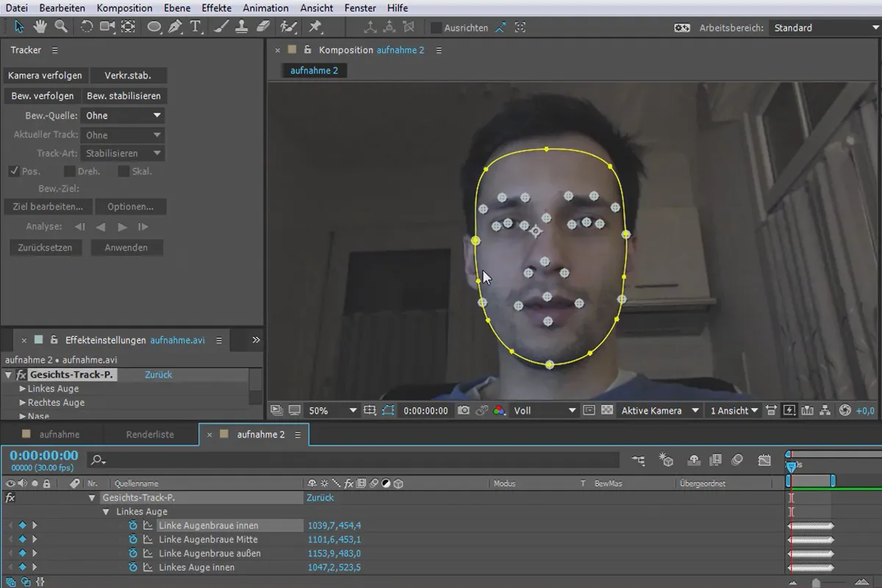Toggle stopwatch for Linke Augenbraue innen
882x588 pixels.
coord(133,526)
